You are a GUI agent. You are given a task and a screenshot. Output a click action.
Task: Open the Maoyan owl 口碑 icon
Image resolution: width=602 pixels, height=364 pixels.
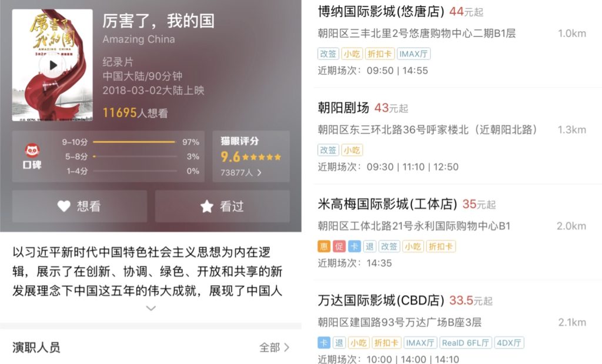pyautogui.click(x=32, y=151)
